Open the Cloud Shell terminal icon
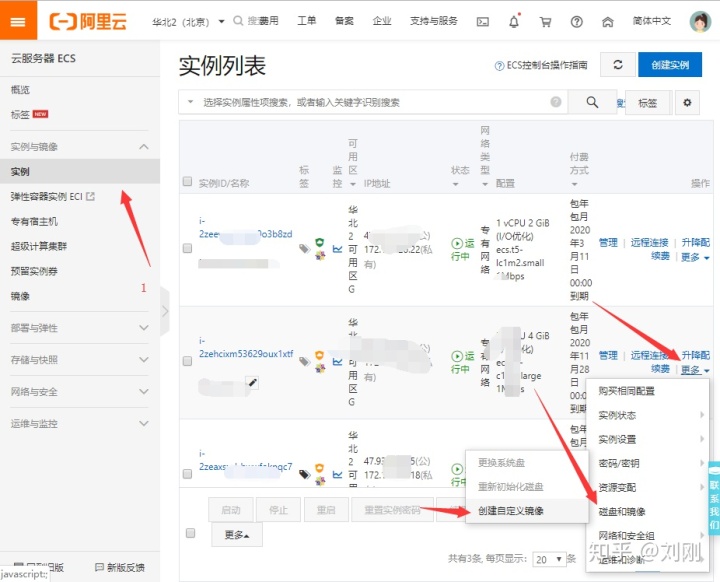Screen dimensions: 720x582 (x=483, y=22)
